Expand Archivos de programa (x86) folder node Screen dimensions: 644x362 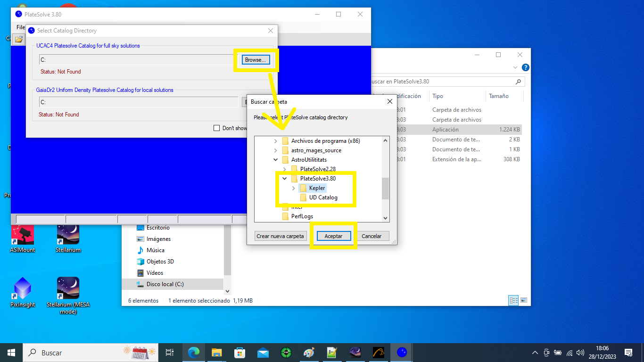point(276,141)
